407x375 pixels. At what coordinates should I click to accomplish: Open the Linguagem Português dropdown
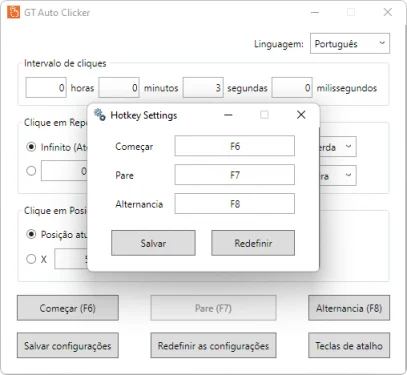[x=350, y=43]
